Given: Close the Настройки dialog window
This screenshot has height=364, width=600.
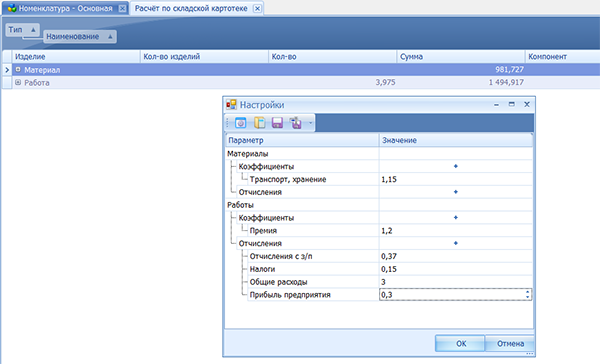Looking at the screenshot, I should pos(527,104).
